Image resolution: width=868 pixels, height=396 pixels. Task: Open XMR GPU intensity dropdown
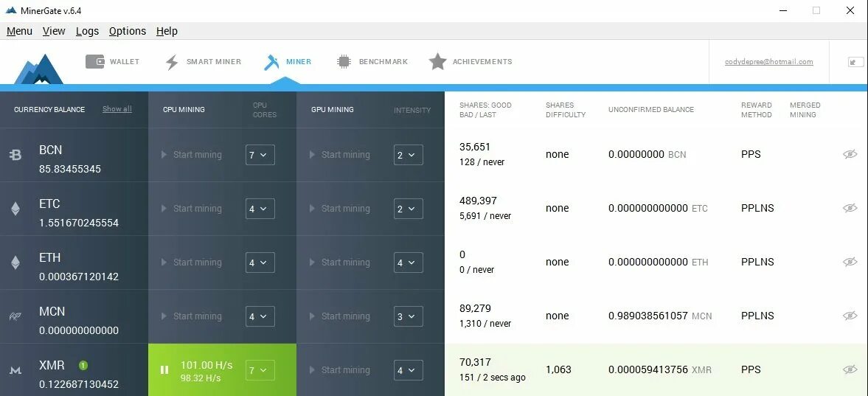409,370
